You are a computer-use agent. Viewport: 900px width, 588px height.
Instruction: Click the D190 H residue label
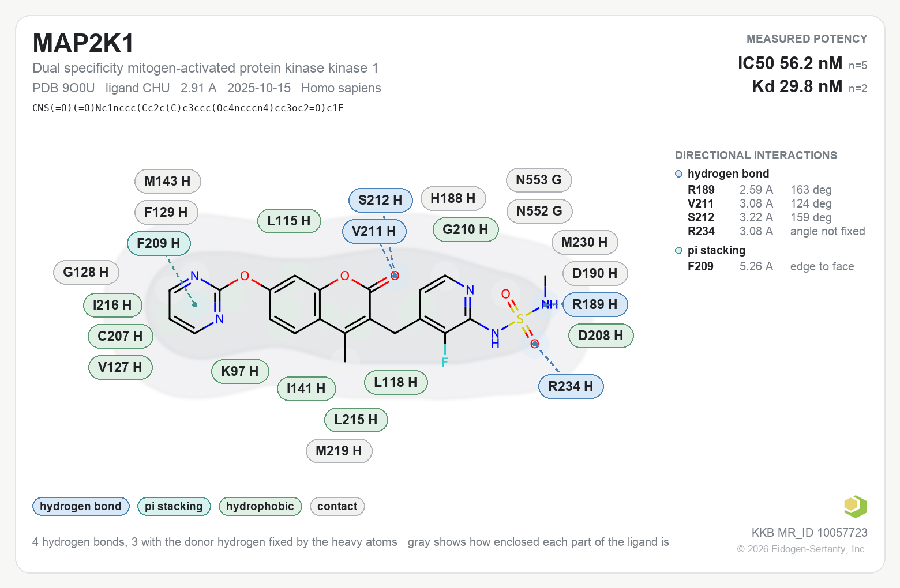click(595, 273)
